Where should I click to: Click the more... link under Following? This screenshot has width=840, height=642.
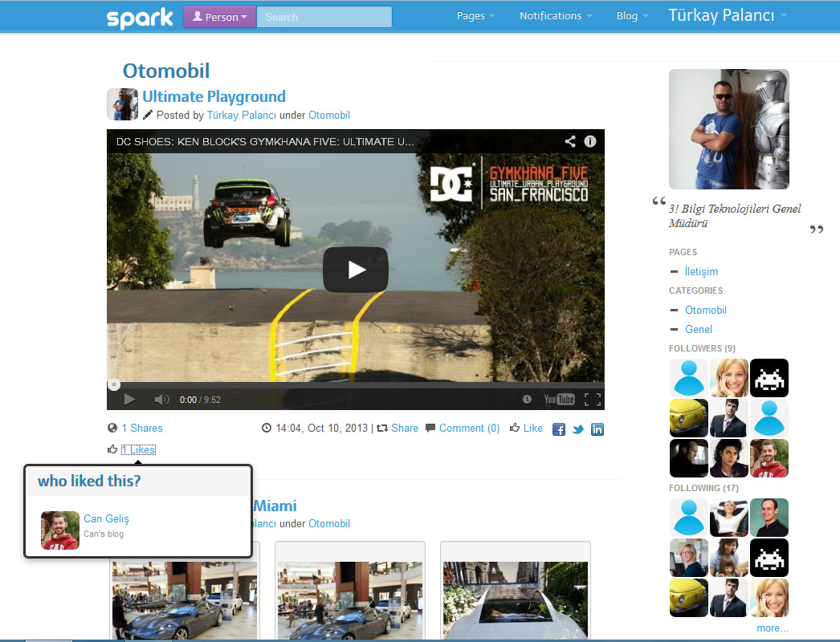773,628
